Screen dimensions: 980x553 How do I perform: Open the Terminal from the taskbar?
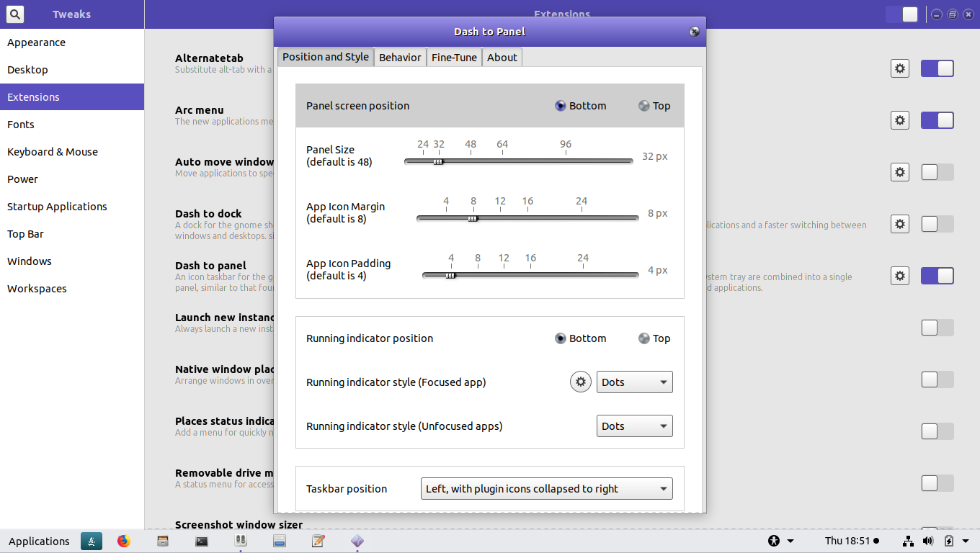(202, 541)
